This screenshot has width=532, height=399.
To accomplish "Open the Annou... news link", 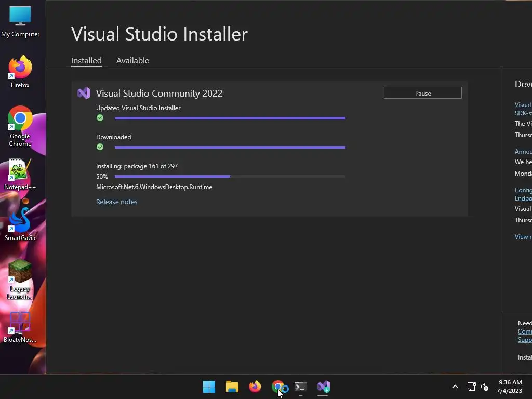I will 523,152.
